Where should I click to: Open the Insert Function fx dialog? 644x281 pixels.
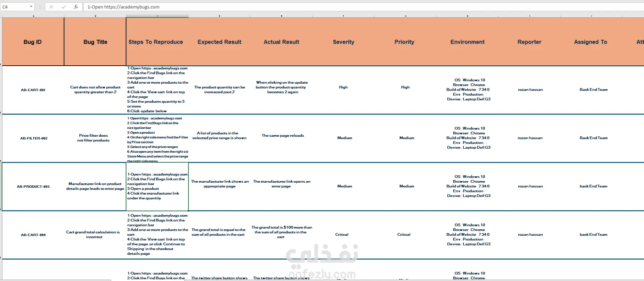[x=76, y=7]
